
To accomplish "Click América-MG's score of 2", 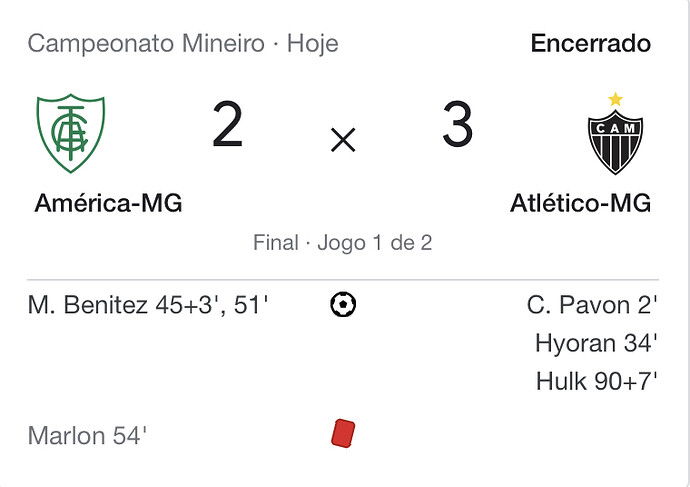I will (228, 124).
